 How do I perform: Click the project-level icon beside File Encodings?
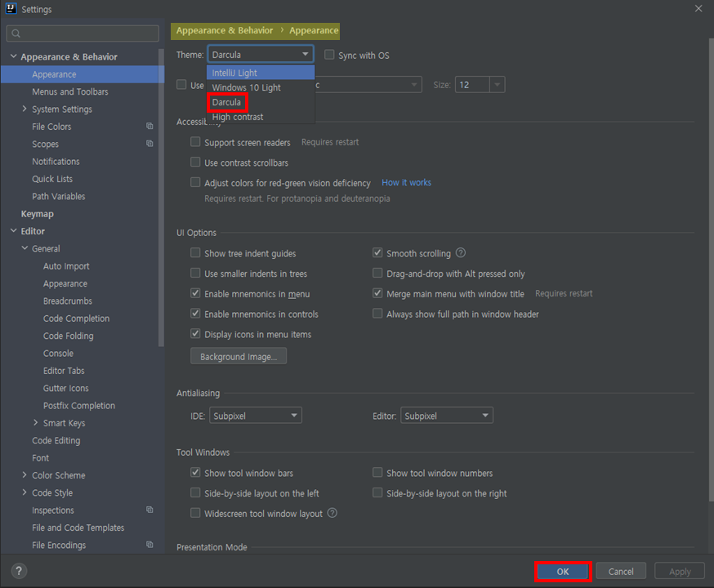(149, 545)
